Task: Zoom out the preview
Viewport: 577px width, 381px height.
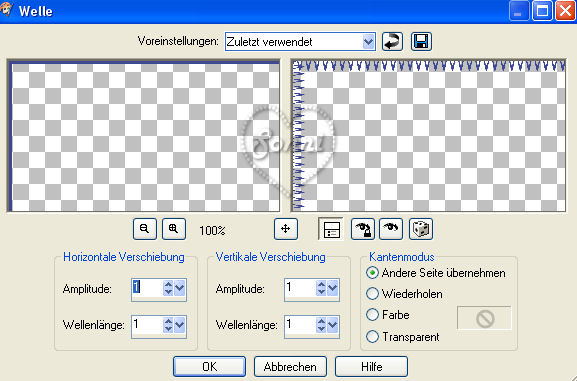Action: click(145, 229)
